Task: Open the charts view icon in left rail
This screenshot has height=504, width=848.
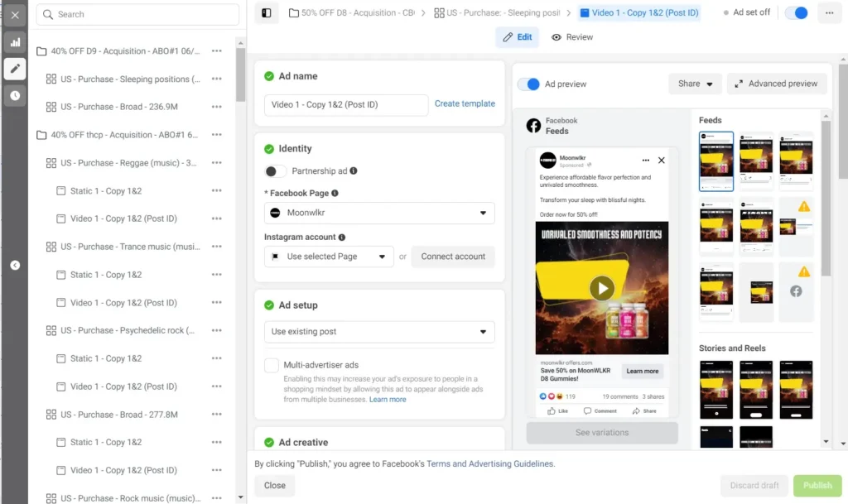Action: 15,41
